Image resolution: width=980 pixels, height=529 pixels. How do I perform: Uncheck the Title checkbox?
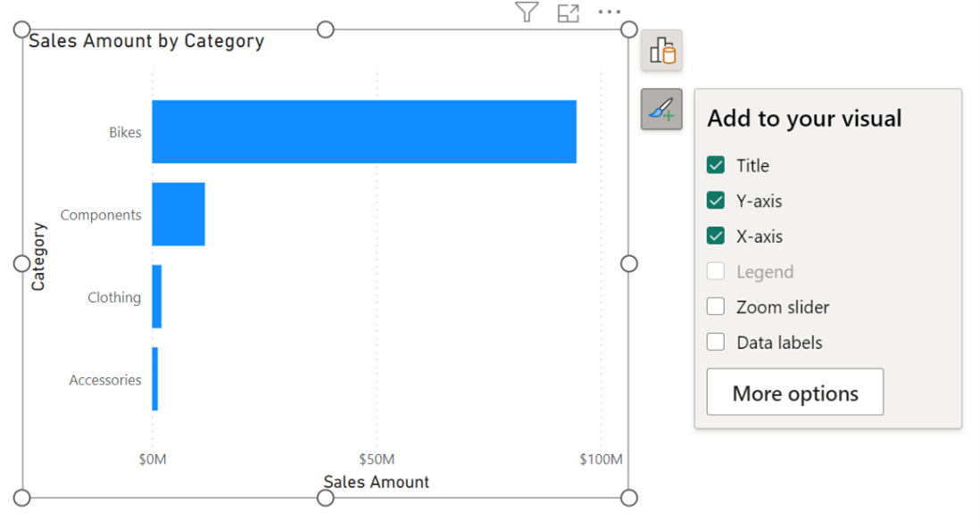716,165
